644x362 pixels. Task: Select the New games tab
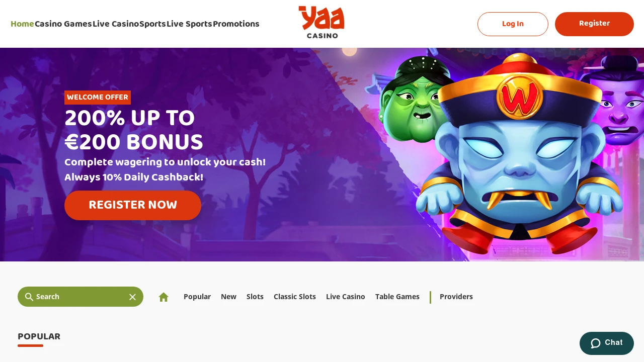pyautogui.click(x=228, y=297)
